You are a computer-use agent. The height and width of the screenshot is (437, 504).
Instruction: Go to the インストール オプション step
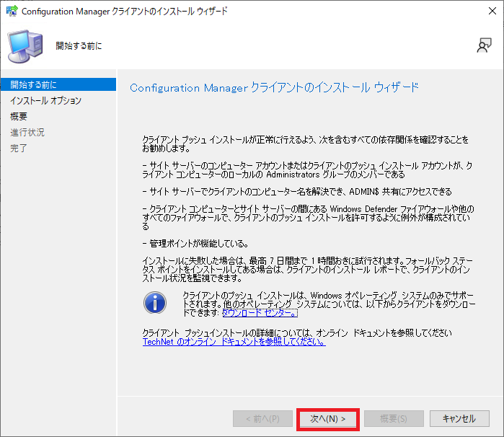[x=45, y=101]
